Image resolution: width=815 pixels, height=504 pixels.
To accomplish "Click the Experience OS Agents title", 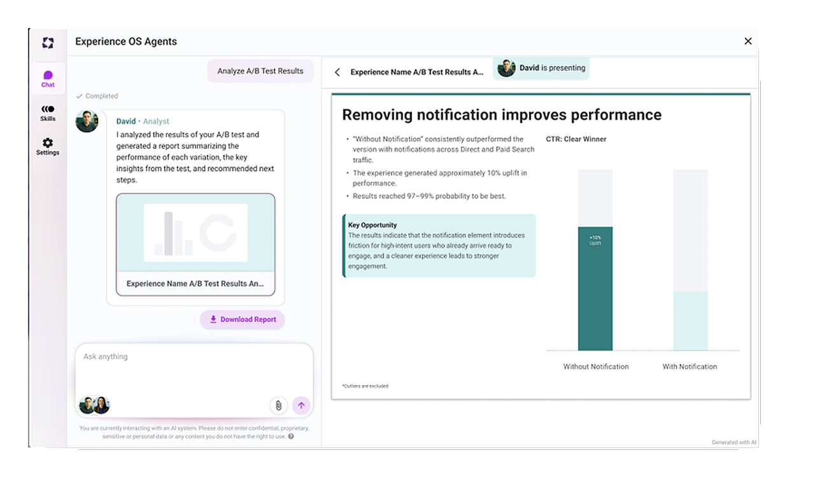I will [126, 41].
